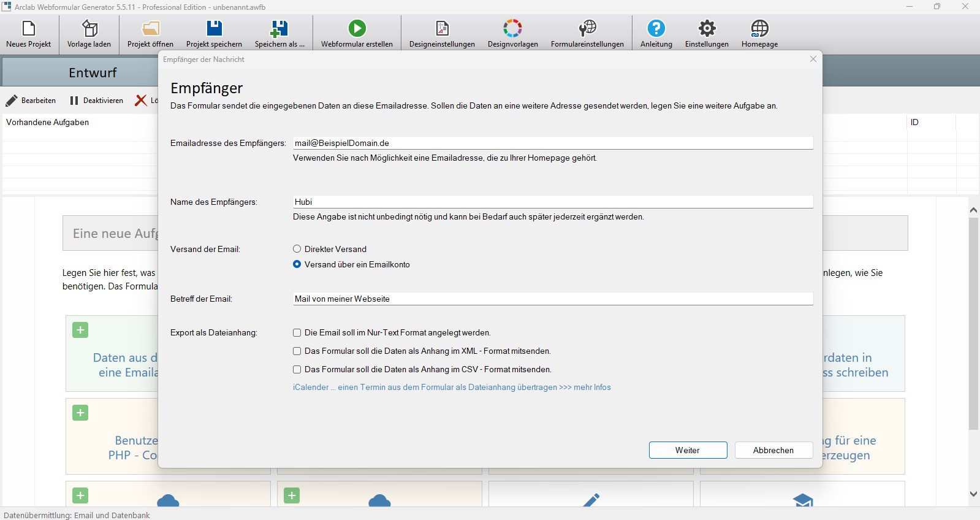Click into the Betreff der Email field
The height and width of the screenshot is (520, 980).
pos(552,299)
